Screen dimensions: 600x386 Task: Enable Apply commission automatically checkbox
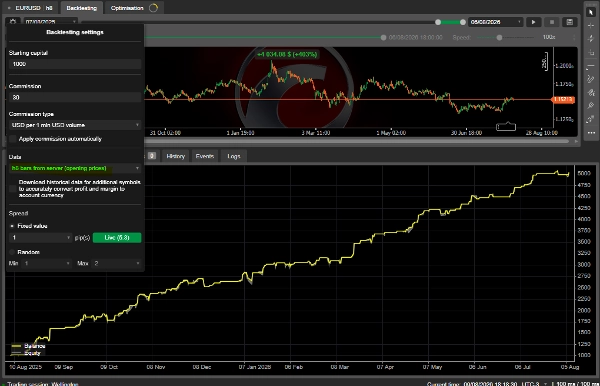[13, 139]
